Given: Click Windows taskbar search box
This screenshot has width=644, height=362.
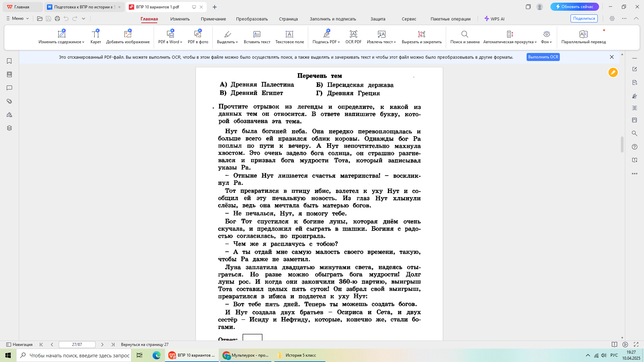Looking at the screenshot, I should tap(74, 355).
